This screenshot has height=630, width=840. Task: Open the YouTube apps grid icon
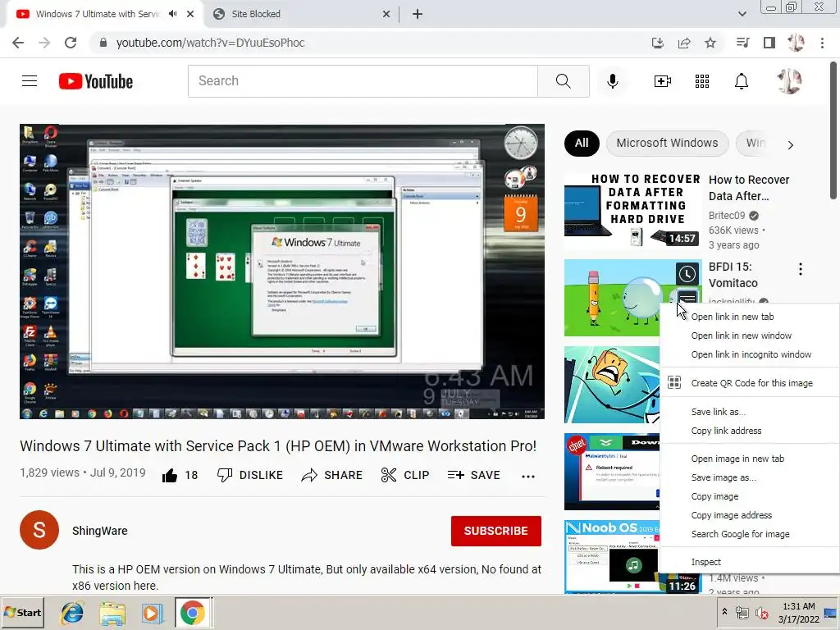pyautogui.click(x=702, y=81)
